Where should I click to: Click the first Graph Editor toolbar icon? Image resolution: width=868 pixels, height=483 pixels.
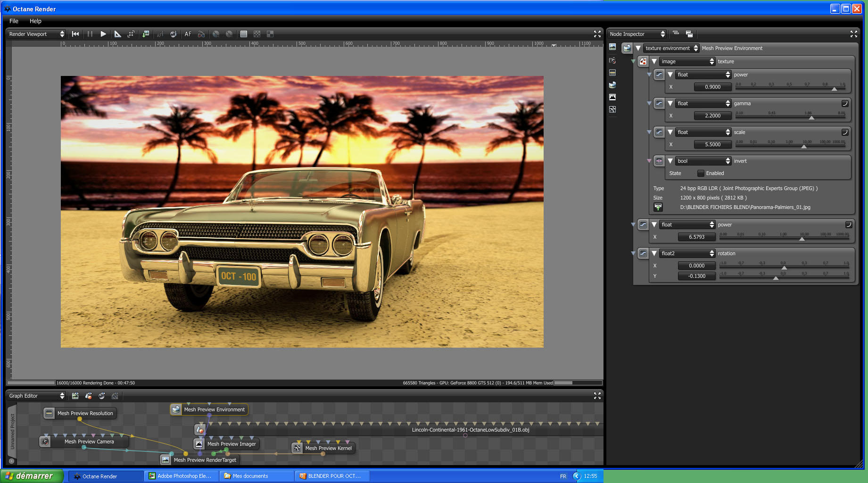(75, 396)
